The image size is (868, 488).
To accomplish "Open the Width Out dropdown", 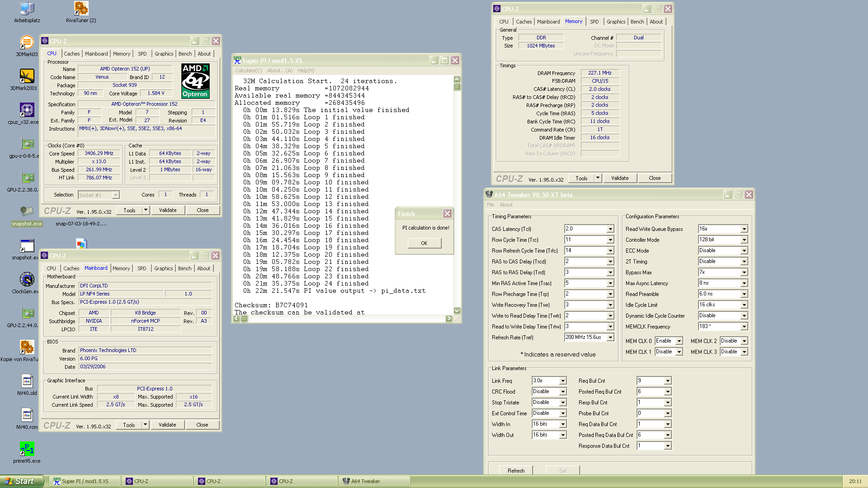I will 563,435.
